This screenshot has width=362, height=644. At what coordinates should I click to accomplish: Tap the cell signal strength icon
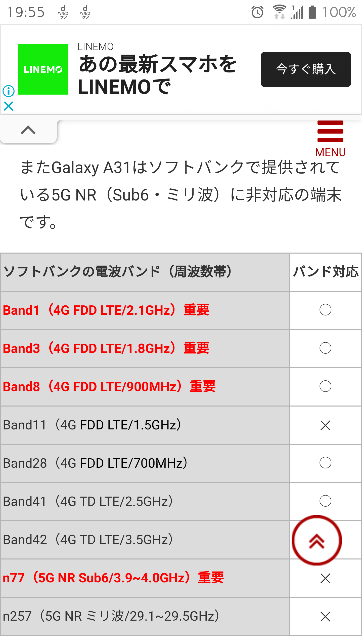tap(297, 12)
